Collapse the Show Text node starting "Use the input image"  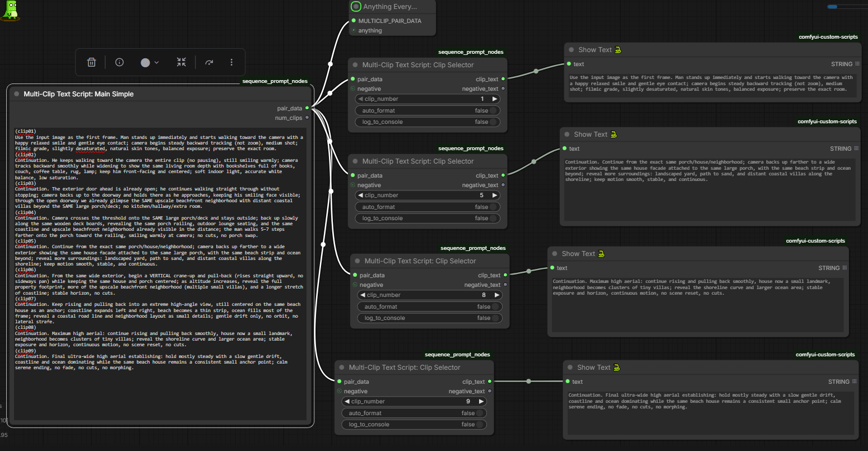(572, 50)
